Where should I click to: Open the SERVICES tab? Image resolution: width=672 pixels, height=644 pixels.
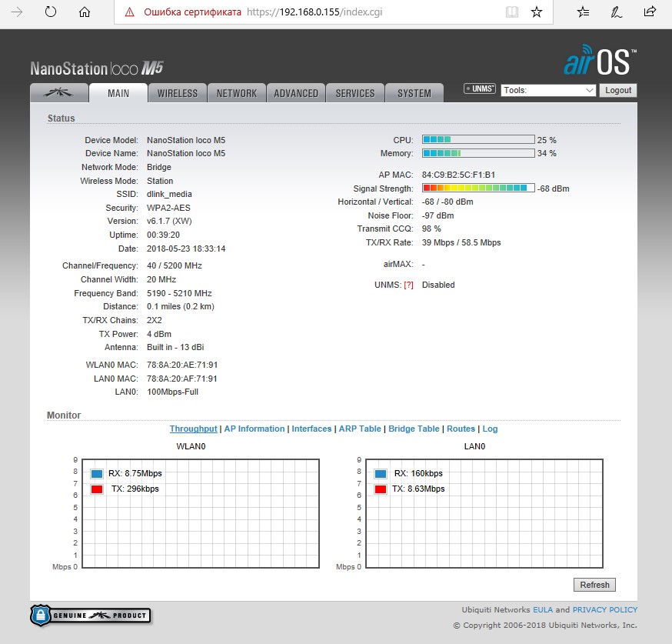coord(355,93)
